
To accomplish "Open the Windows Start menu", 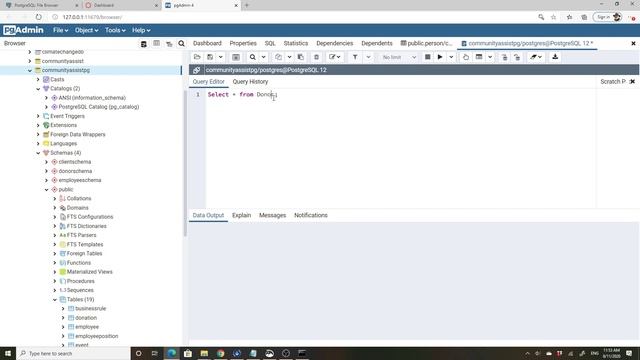I will (8, 353).
